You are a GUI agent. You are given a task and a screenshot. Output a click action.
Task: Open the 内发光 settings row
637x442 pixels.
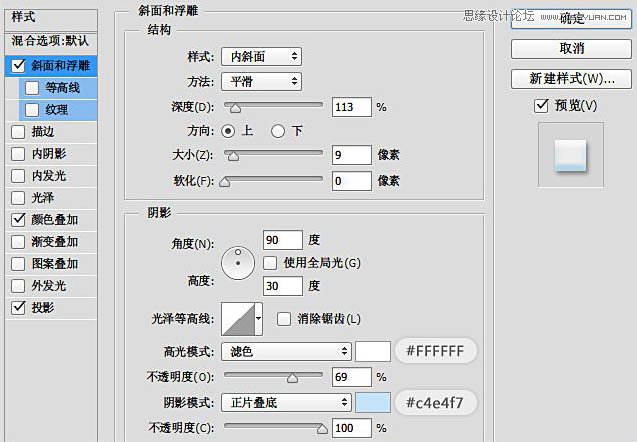click(x=51, y=176)
